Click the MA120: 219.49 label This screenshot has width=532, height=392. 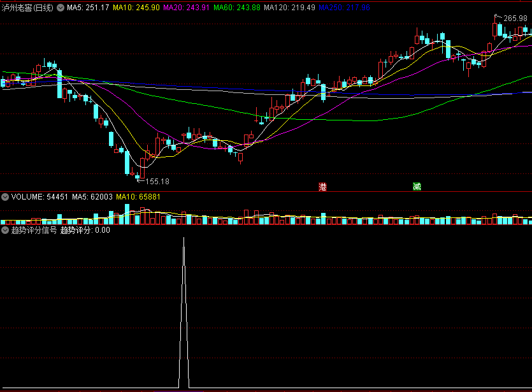coord(289,8)
